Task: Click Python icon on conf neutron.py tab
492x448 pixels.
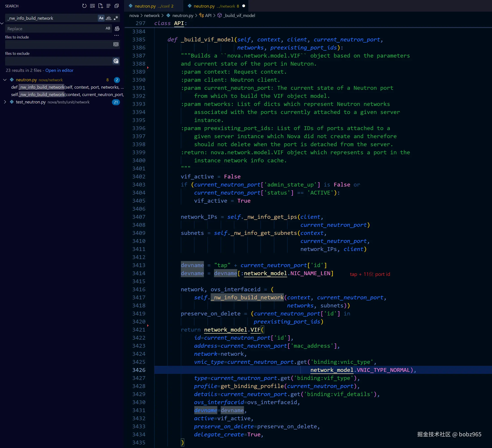Action: pyautogui.click(x=130, y=6)
